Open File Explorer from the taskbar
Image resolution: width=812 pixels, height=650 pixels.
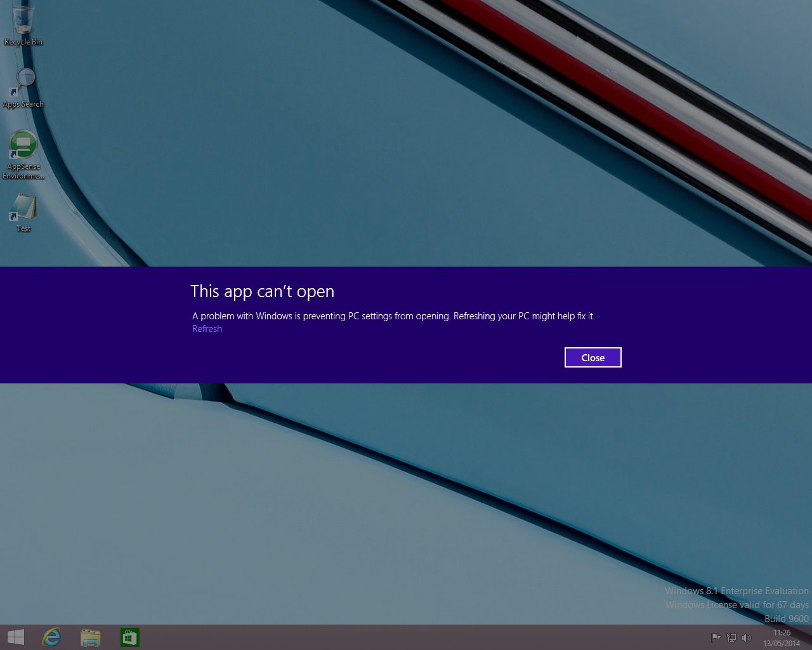91,637
